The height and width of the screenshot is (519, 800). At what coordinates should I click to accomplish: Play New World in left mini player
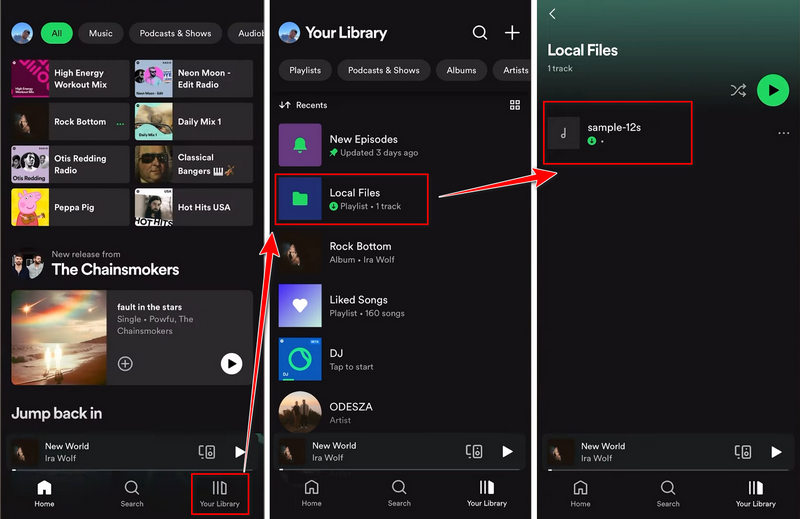[x=239, y=452]
